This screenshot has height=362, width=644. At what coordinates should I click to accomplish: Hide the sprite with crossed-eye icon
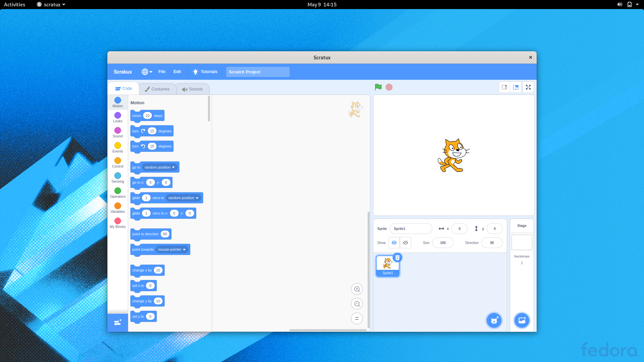point(406,243)
